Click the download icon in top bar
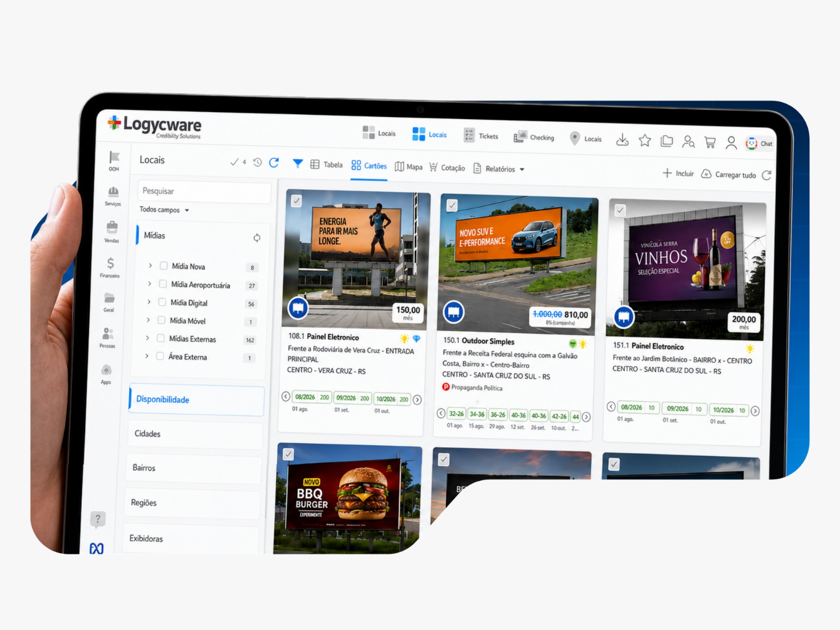This screenshot has height=630, width=840. click(x=622, y=140)
